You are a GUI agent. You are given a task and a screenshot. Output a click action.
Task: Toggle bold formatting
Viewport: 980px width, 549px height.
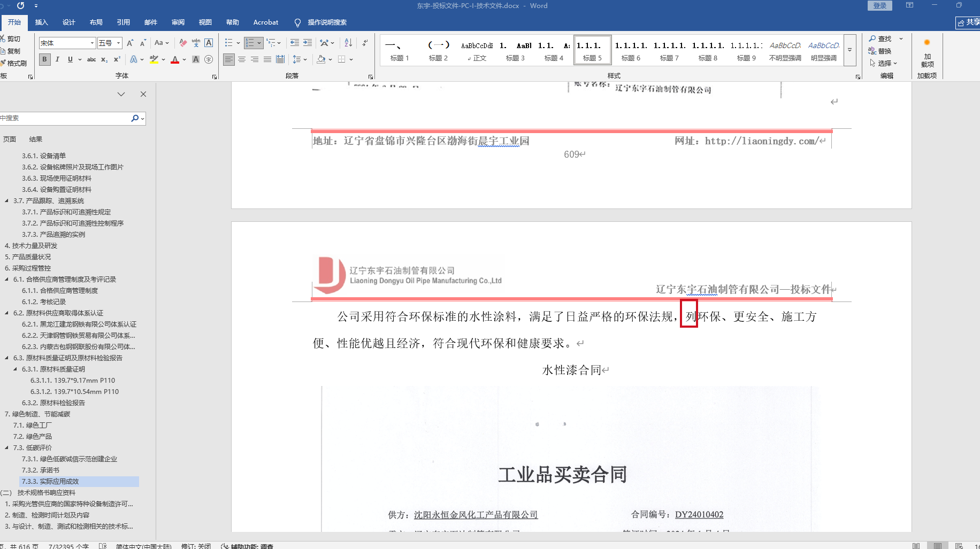45,59
